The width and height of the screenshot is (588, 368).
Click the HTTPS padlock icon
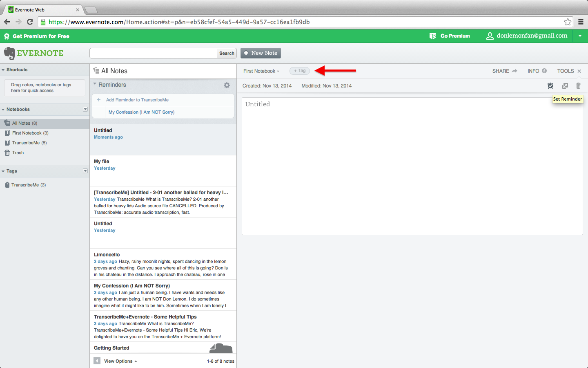(x=43, y=22)
